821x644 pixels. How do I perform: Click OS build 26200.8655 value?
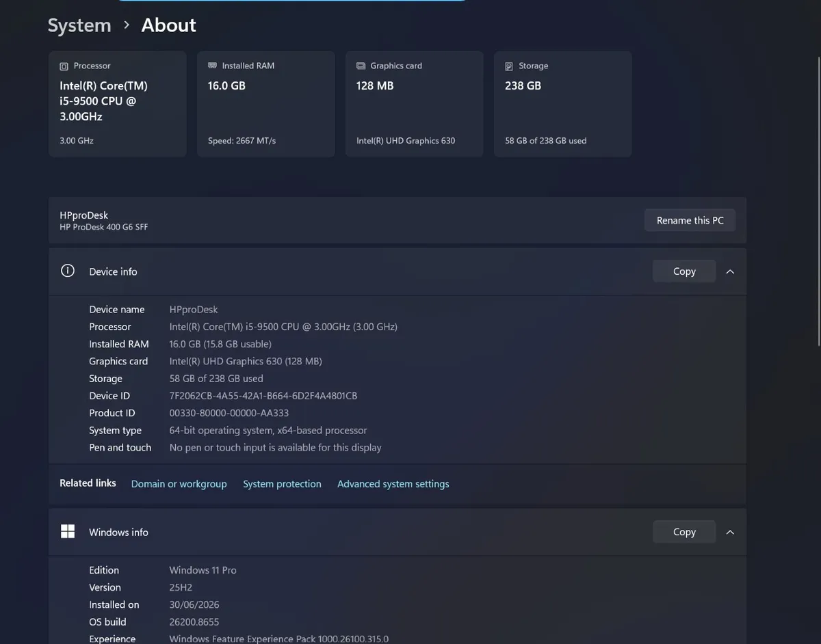[194, 622]
